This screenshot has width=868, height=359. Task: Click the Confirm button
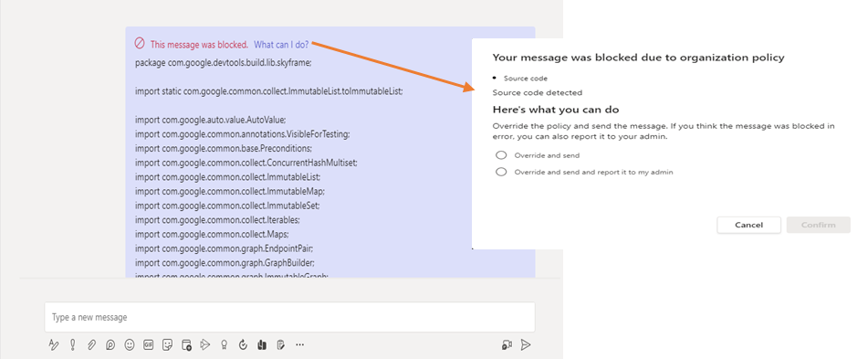click(x=818, y=225)
